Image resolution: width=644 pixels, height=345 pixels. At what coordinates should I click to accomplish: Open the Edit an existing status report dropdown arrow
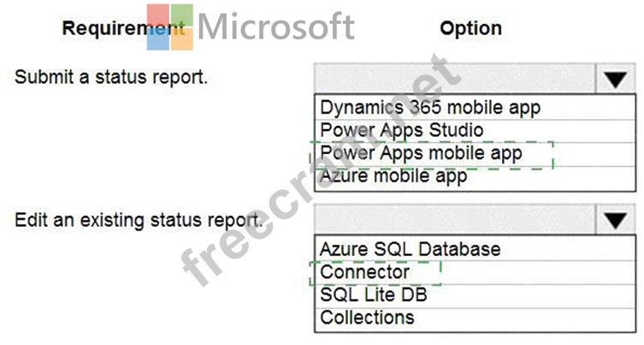615,219
